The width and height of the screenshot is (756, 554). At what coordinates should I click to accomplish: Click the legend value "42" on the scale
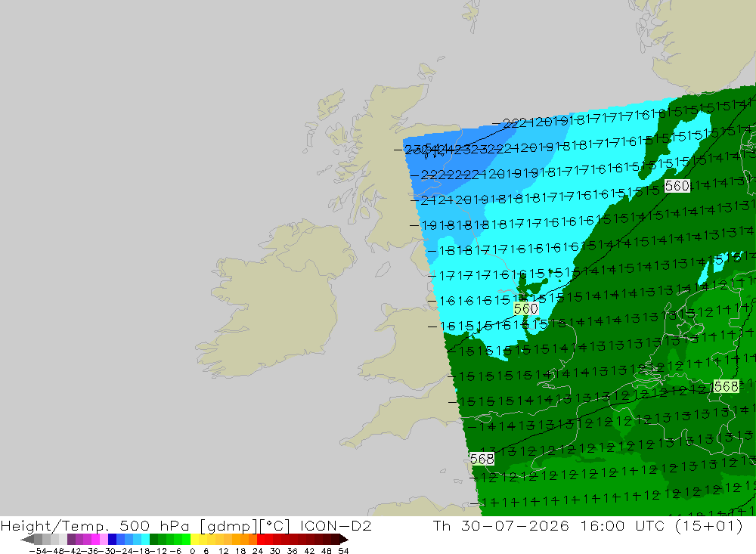click(309, 551)
